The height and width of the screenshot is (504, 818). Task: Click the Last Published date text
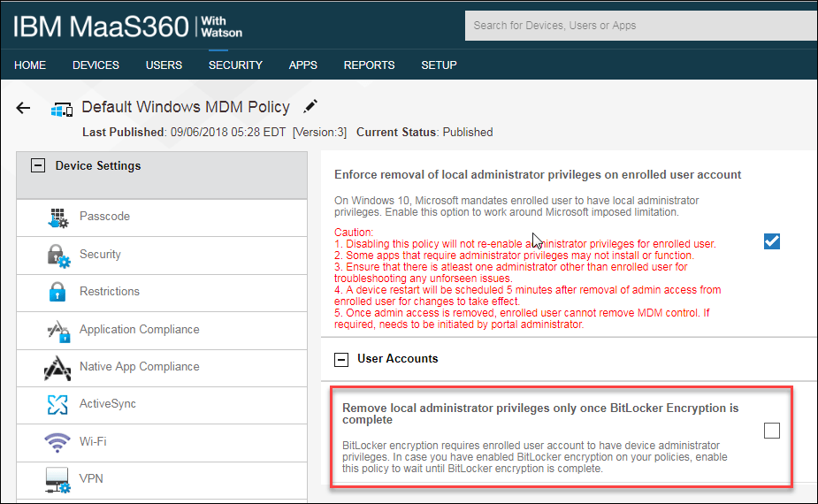coord(184,132)
